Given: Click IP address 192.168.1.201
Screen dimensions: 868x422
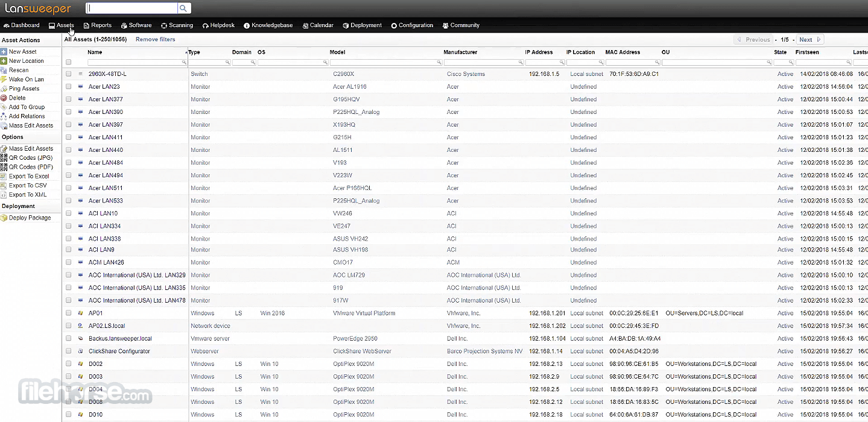Looking at the screenshot, I should click(547, 313).
